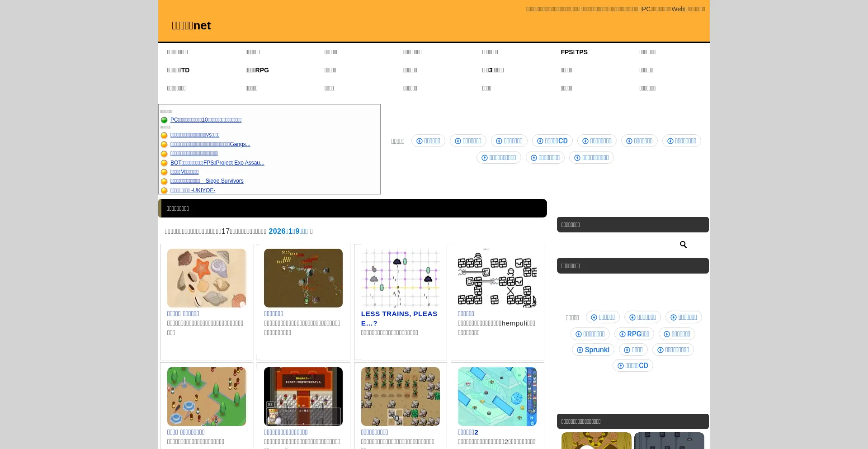Select the TD category menu item
Screen dimensions: 868x449
(x=178, y=70)
